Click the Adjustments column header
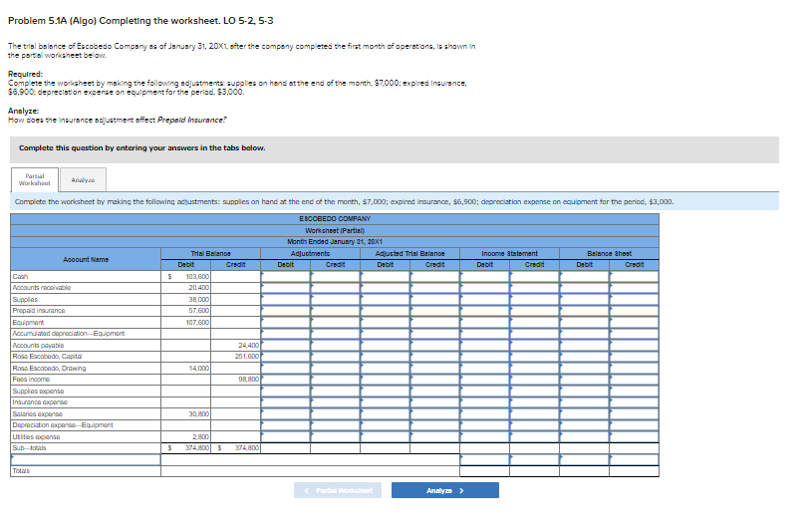This screenshot has width=808, height=532. coord(310,254)
